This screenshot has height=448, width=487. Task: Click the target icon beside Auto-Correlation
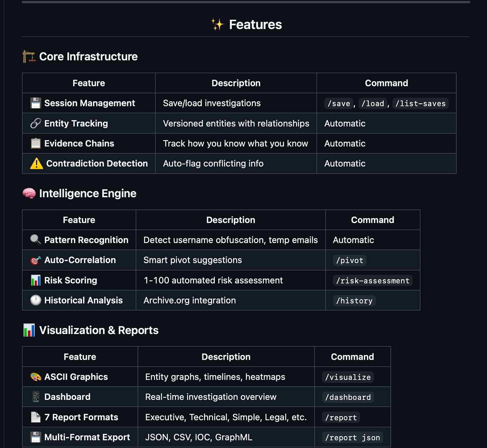35,260
